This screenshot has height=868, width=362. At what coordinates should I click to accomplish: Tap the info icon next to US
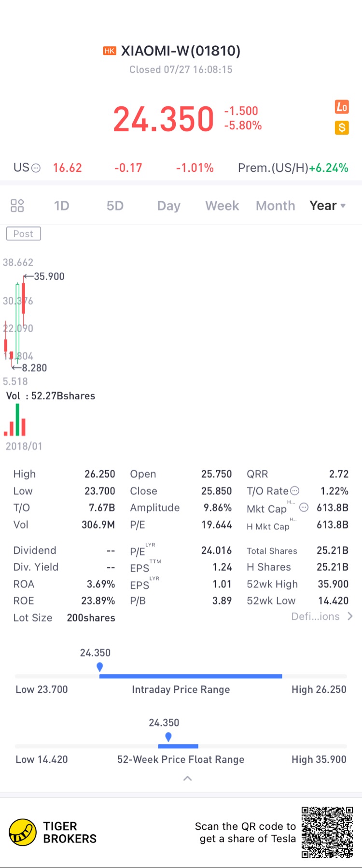[x=36, y=168]
